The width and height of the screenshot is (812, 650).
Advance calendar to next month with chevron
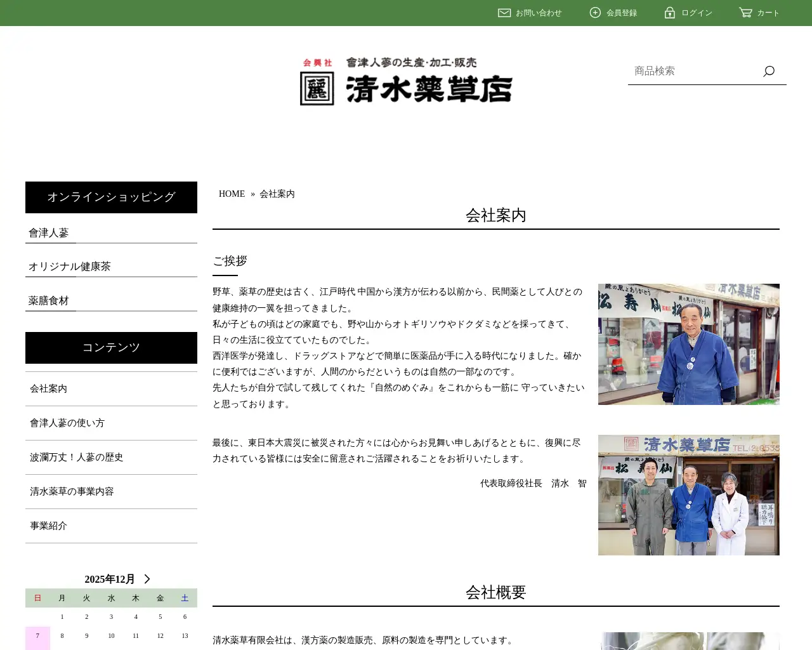pos(147,579)
